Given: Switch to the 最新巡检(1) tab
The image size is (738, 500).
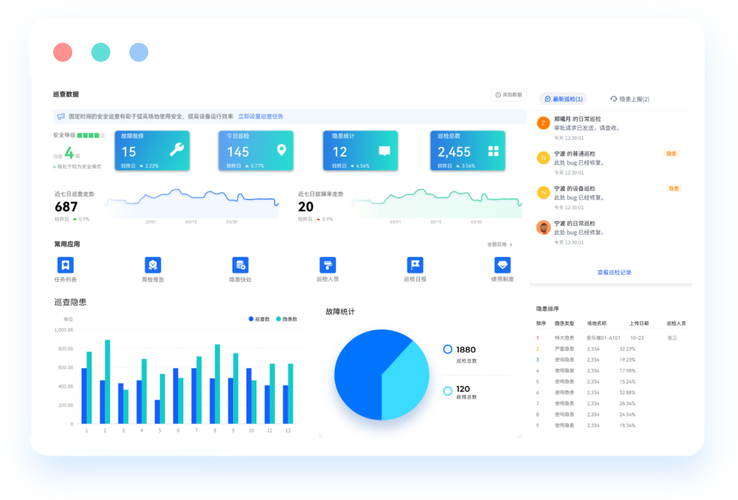Looking at the screenshot, I should (x=563, y=99).
